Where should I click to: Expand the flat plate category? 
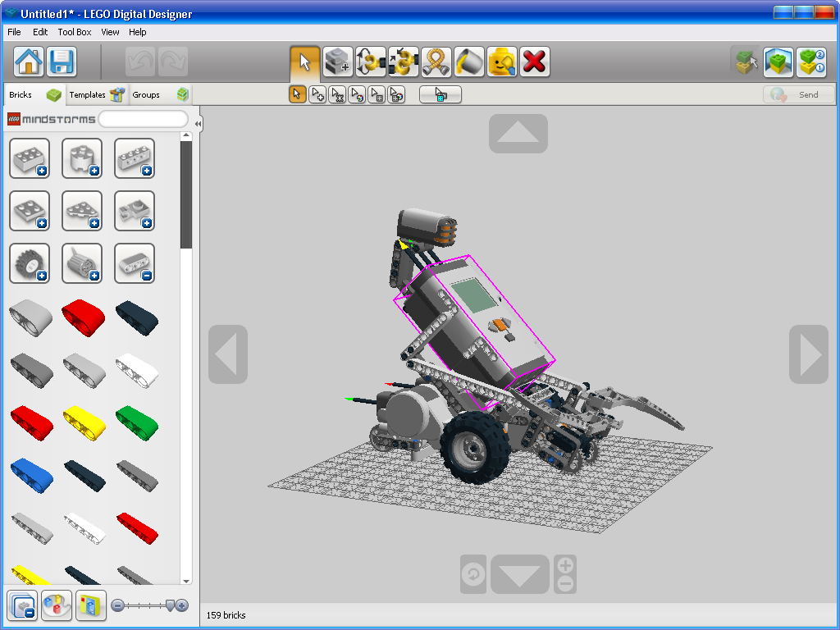click(x=30, y=211)
